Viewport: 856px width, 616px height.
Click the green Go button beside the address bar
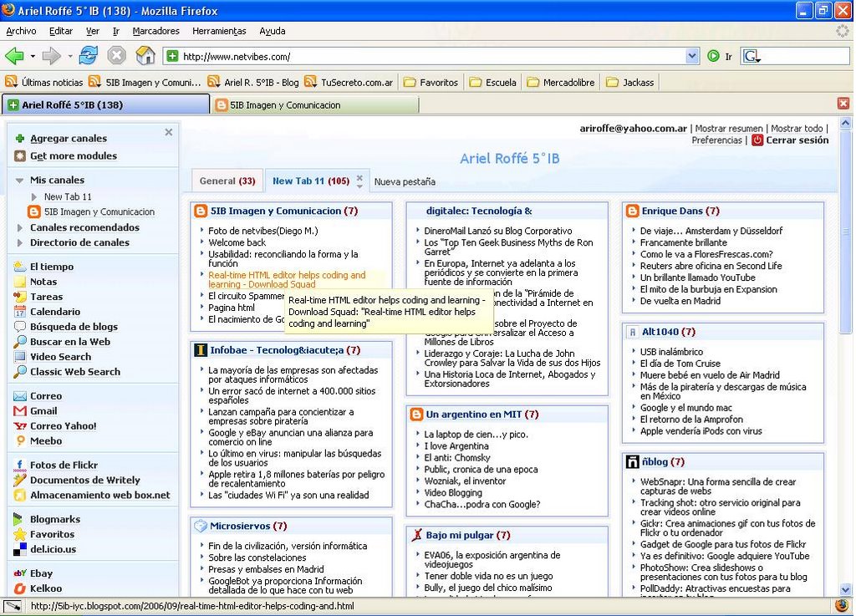[x=713, y=56]
